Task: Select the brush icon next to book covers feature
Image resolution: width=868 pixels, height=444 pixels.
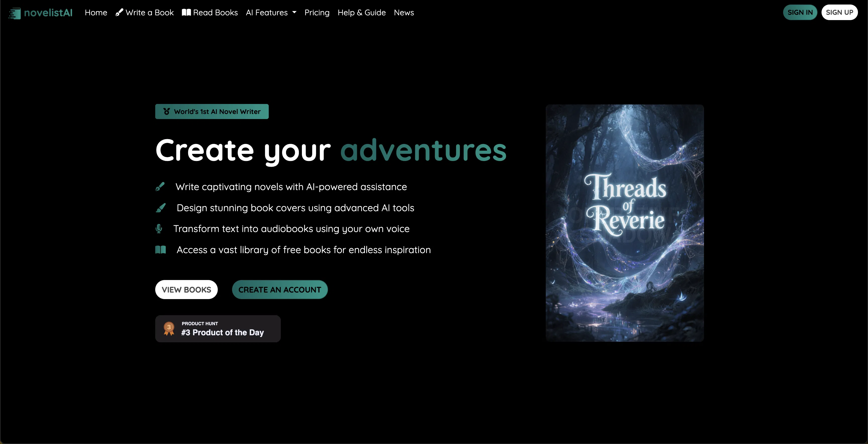Action: 161,208
